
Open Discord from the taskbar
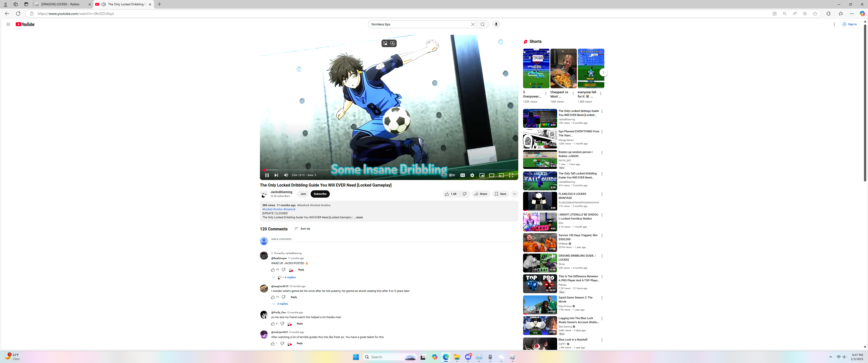[x=468, y=357]
